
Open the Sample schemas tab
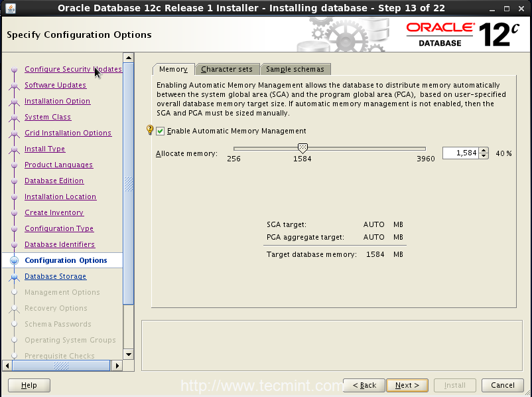click(295, 69)
